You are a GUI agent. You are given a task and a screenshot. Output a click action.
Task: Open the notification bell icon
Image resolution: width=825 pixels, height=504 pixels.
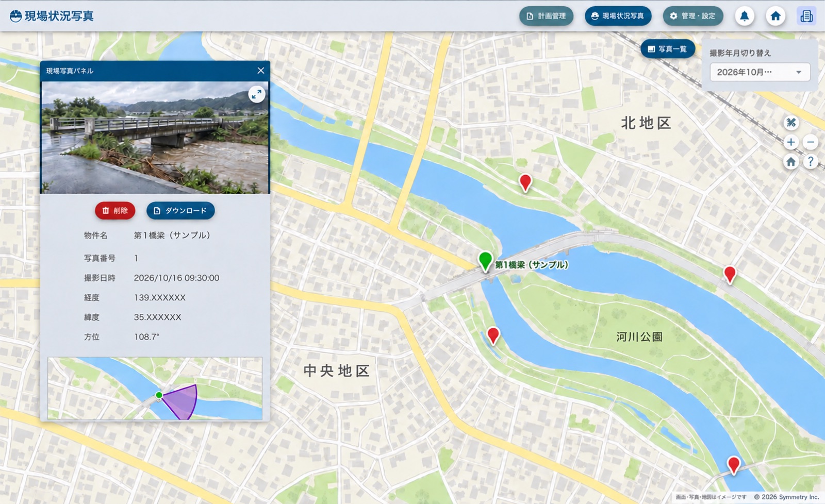point(744,16)
